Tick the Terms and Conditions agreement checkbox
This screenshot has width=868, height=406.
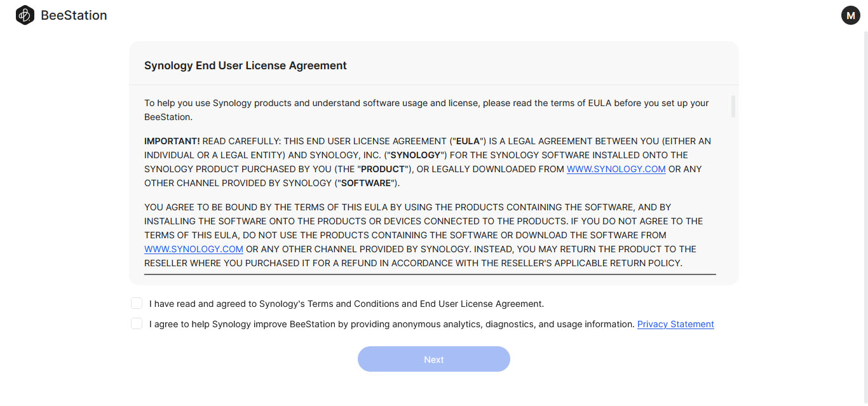(137, 303)
